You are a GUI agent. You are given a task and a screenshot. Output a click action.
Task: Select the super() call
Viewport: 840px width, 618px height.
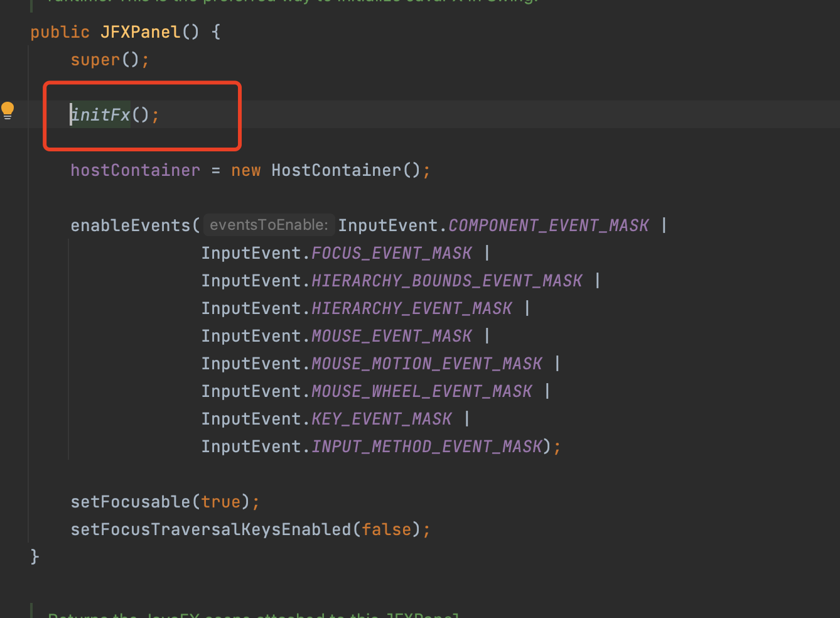click(94, 59)
